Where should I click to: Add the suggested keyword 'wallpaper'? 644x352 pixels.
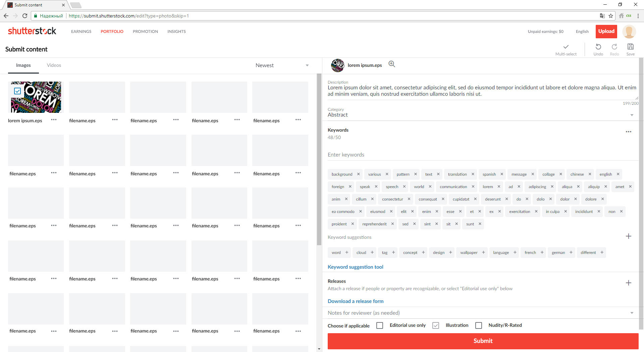click(483, 252)
